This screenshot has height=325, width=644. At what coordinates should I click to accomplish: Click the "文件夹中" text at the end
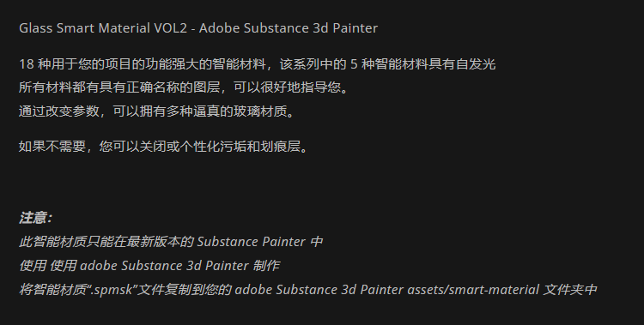click(x=570, y=290)
